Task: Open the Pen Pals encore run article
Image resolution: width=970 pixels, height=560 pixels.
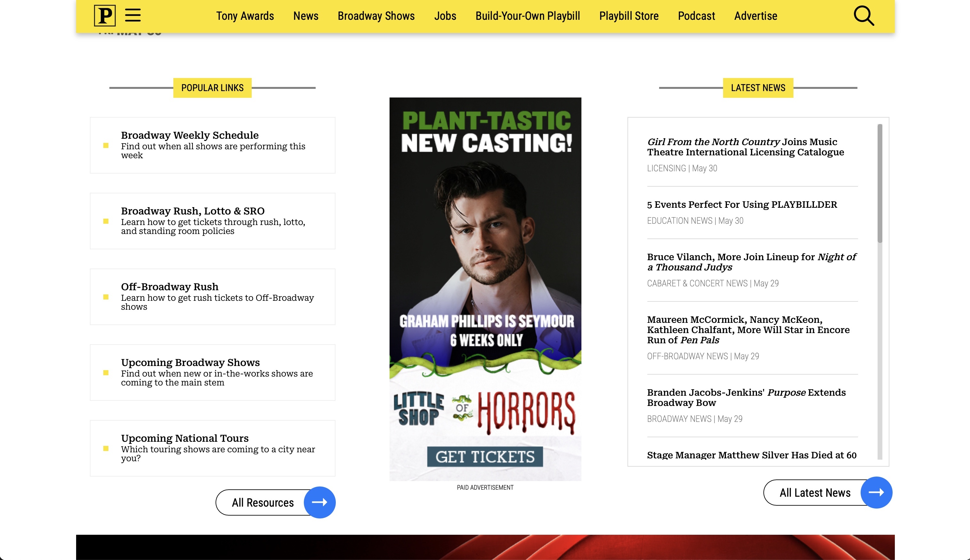Action: tap(748, 330)
